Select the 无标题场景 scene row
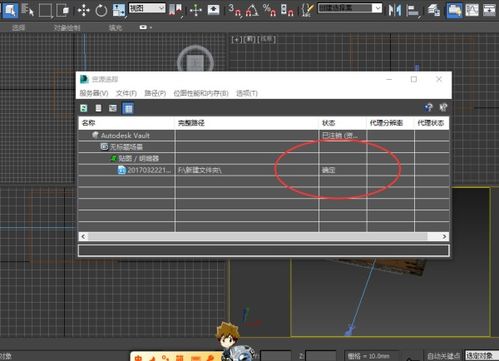 point(264,147)
